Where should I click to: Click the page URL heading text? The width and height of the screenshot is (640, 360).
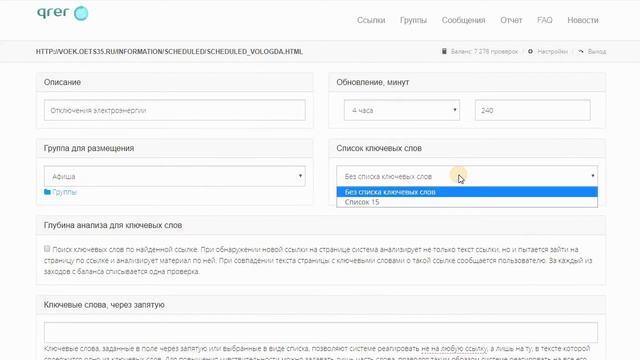[x=169, y=52]
